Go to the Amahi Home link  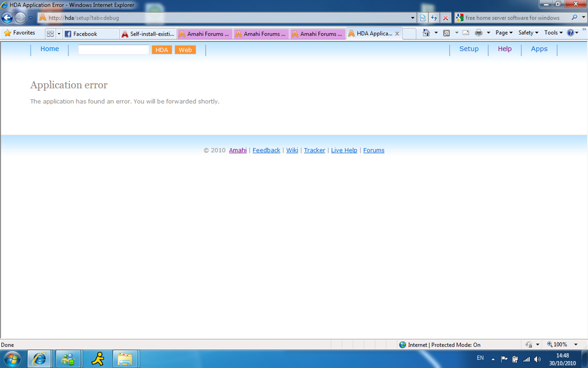(x=49, y=49)
